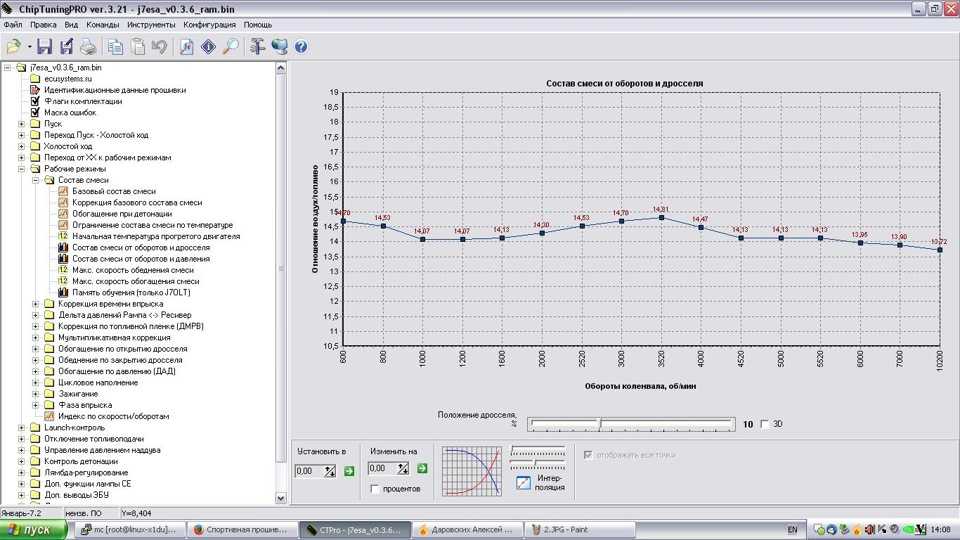Image resolution: width=960 pixels, height=540 pixels.
Task: Click the Положение дросселя slider
Action: [631, 424]
